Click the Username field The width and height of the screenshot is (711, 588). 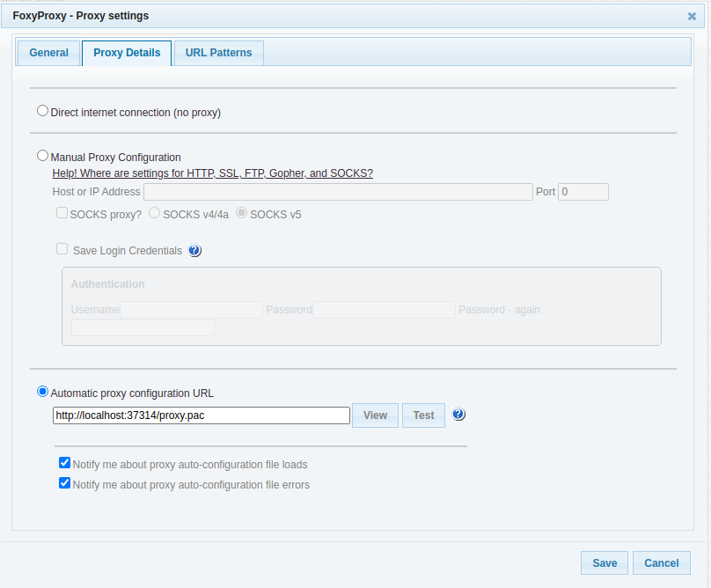coord(191,310)
